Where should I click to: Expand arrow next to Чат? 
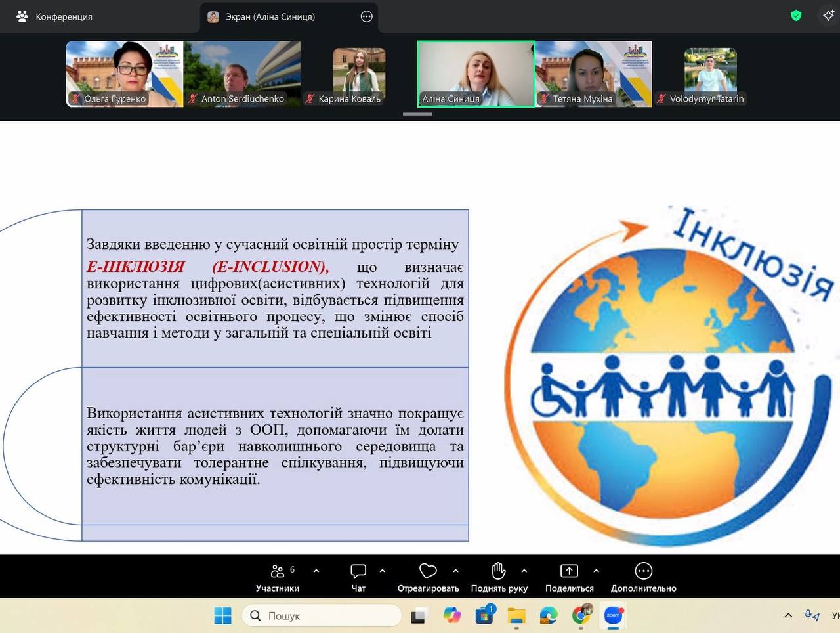(383, 571)
